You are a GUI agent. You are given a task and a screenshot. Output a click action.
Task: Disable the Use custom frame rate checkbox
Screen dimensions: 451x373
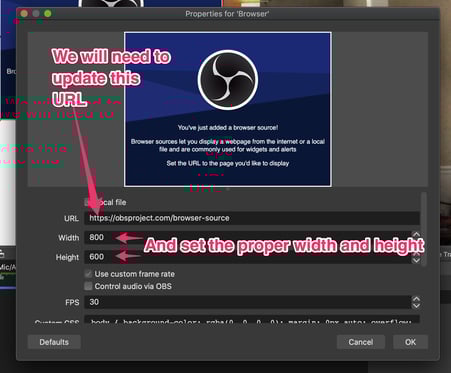point(88,274)
